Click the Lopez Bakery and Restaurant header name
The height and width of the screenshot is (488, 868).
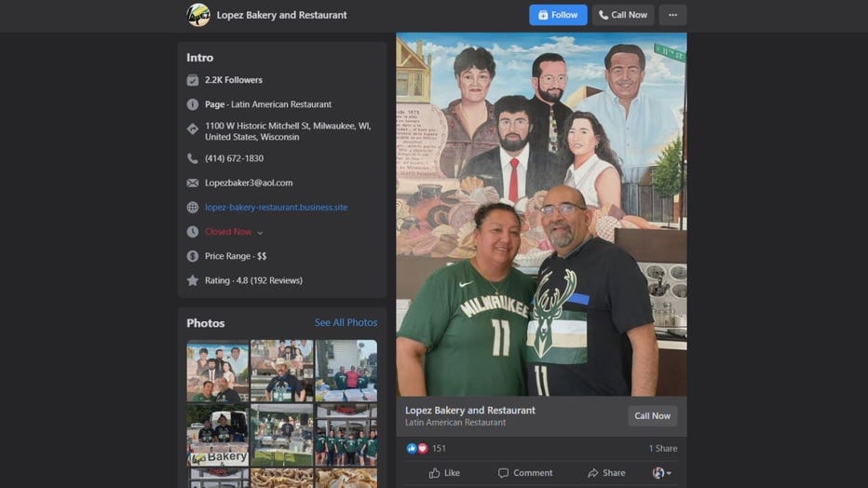point(282,15)
